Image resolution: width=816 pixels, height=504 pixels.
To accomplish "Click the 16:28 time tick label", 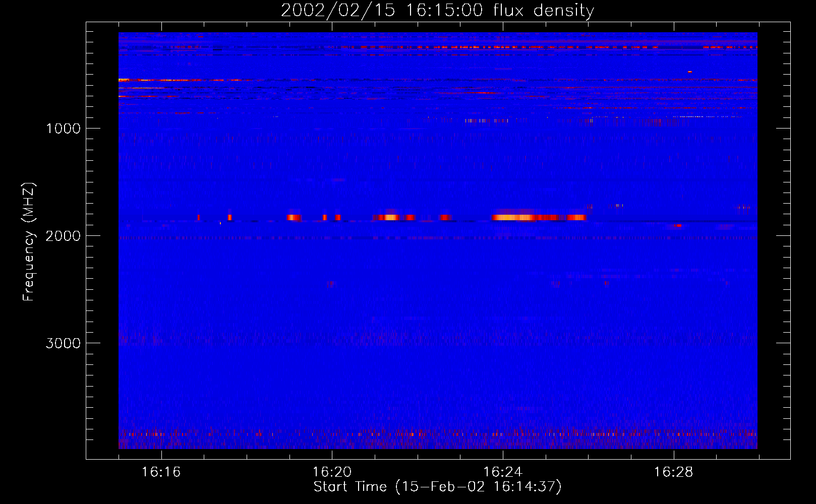I will (673, 472).
